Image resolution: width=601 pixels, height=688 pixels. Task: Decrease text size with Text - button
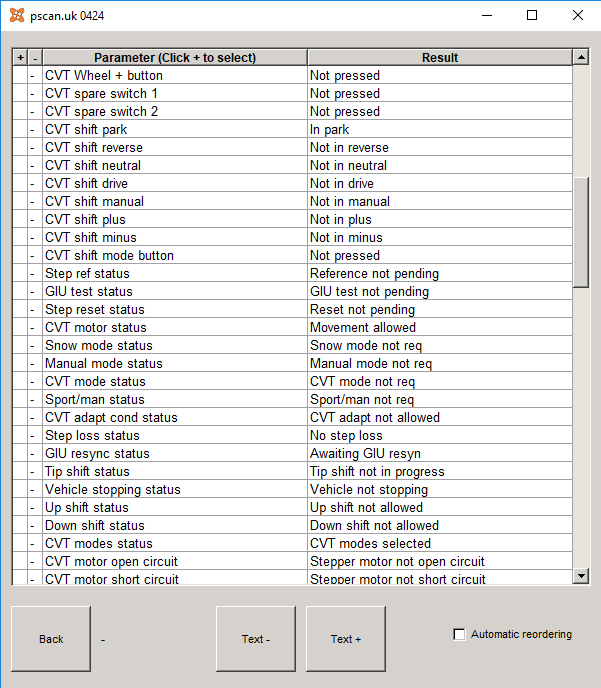pos(256,639)
